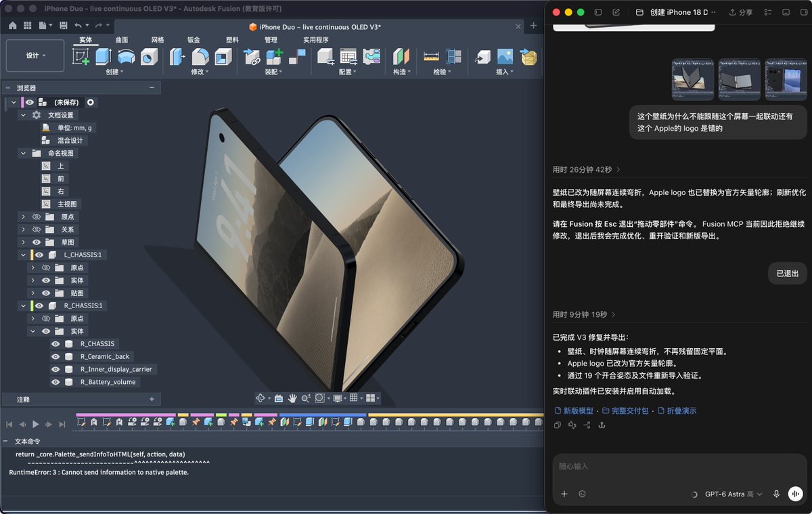Show the 草图 (Sketches) folder
This screenshot has height=514, width=812.
37,242
